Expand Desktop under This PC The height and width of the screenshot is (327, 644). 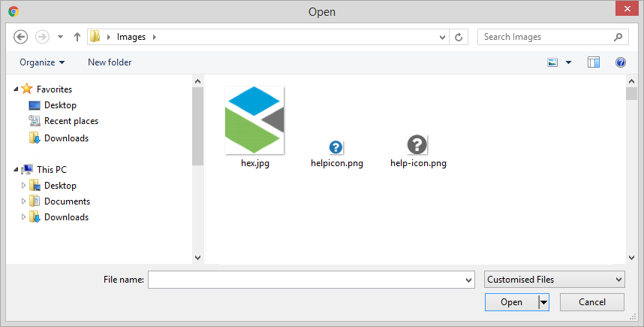[x=23, y=186]
